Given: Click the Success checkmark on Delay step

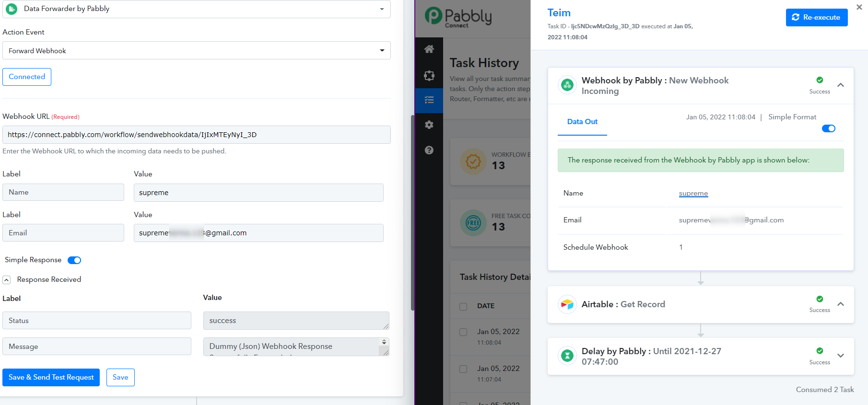Looking at the screenshot, I should 820,351.
